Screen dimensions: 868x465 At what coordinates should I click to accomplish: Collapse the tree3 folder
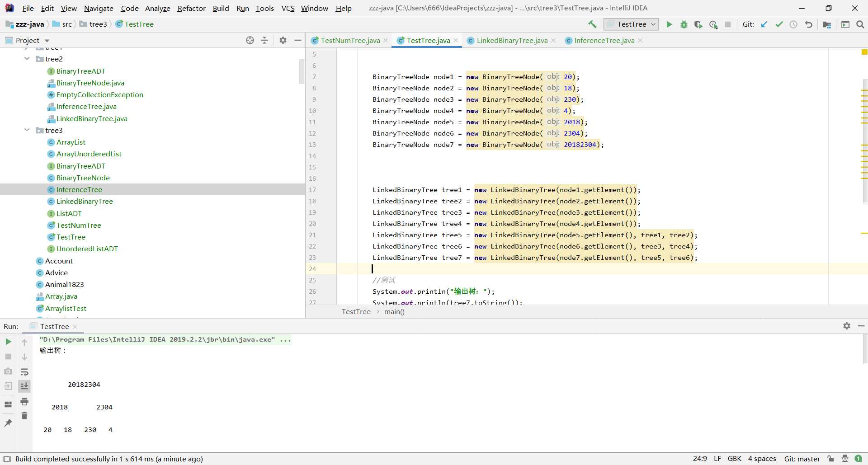[x=27, y=130]
